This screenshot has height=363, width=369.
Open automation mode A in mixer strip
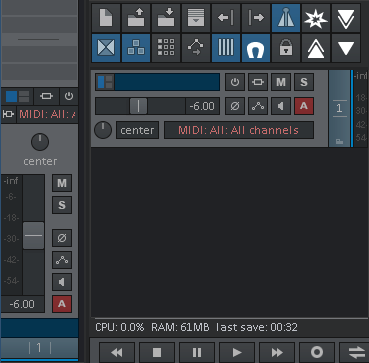click(62, 304)
